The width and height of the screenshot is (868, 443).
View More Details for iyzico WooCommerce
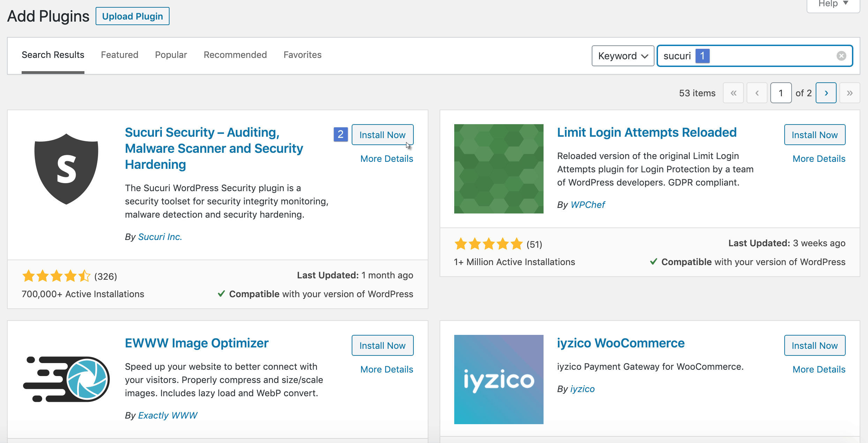point(819,369)
